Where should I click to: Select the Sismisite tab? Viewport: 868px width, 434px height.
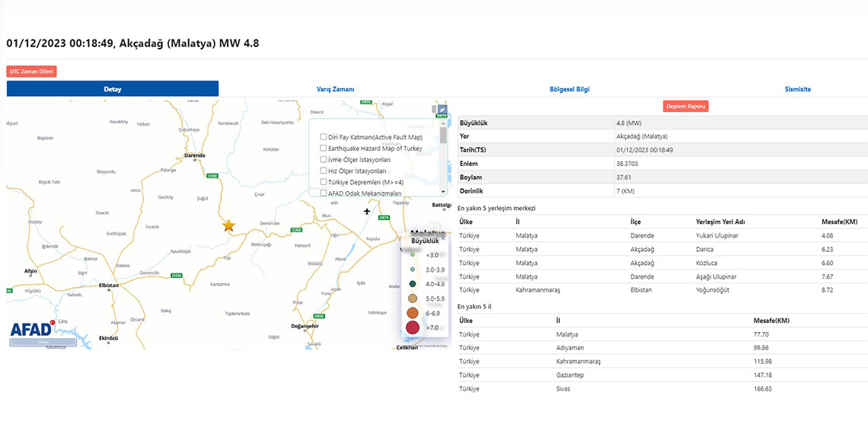click(x=797, y=89)
